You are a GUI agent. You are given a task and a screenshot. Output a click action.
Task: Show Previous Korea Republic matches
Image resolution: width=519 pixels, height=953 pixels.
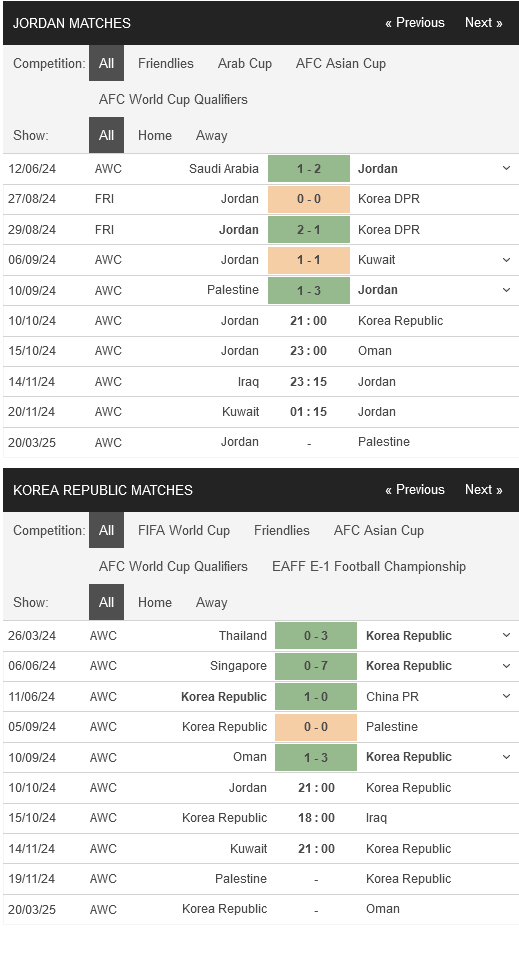click(415, 489)
